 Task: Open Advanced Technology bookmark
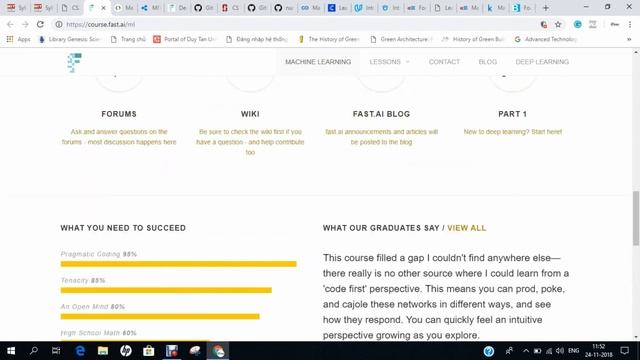(x=546, y=39)
